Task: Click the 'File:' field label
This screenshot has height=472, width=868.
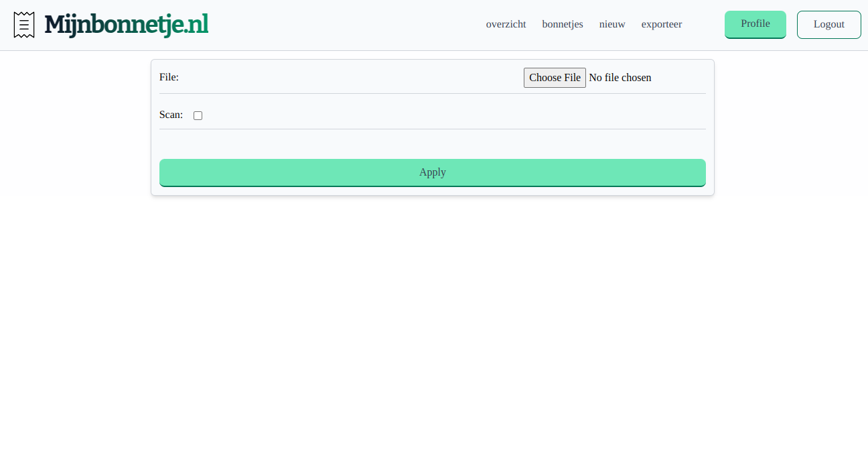Action: pos(169,77)
